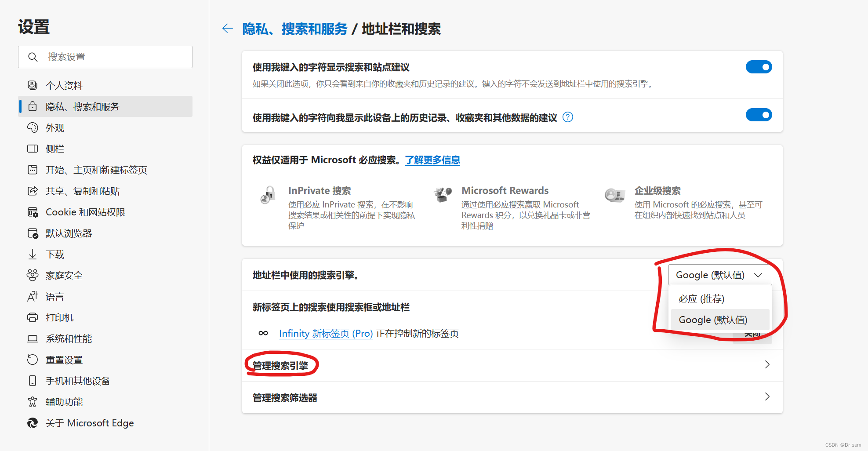Open 下载 settings section
The image size is (868, 451).
[105, 254]
